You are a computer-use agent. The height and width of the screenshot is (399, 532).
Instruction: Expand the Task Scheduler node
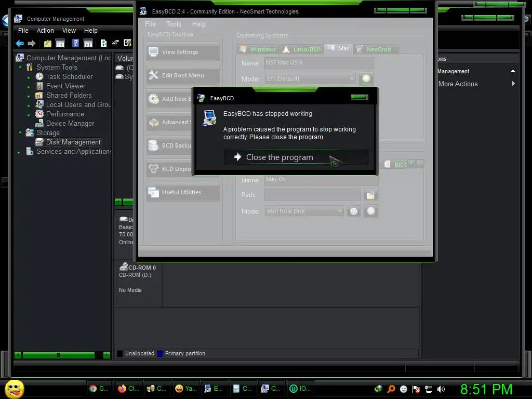click(29, 78)
